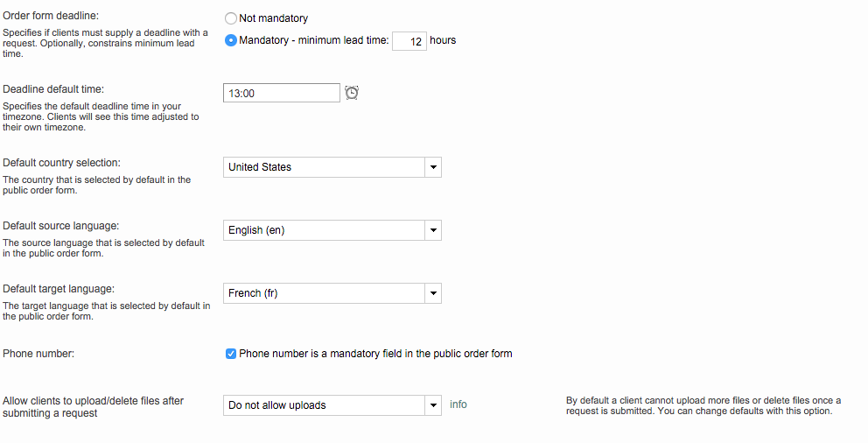Screen dimensions: 868x443
Task: Select the Not mandatory deadline option
Action: click(231, 18)
